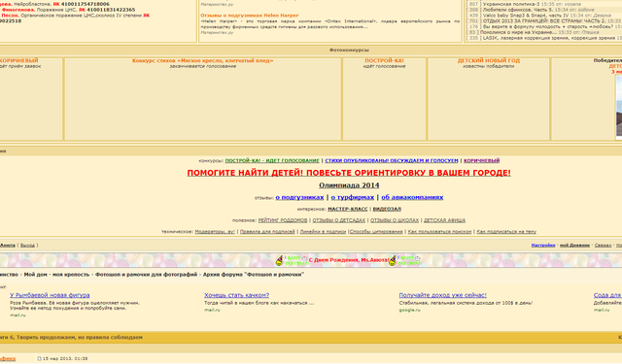Image resolution: width=622 pixels, height=364 pixels.
Task: Open 'Настройки' in the user bar
Action: [543, 246]
